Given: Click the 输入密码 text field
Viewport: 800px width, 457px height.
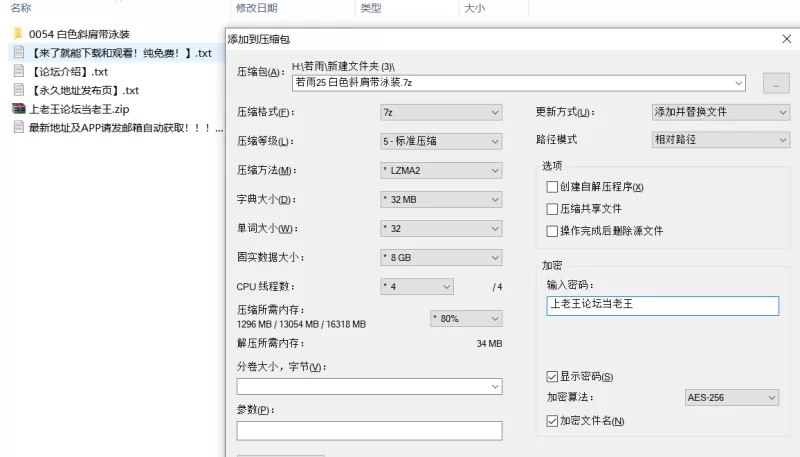Looking at the screenshot, I should pyautogui.click(x=662, y=305).
